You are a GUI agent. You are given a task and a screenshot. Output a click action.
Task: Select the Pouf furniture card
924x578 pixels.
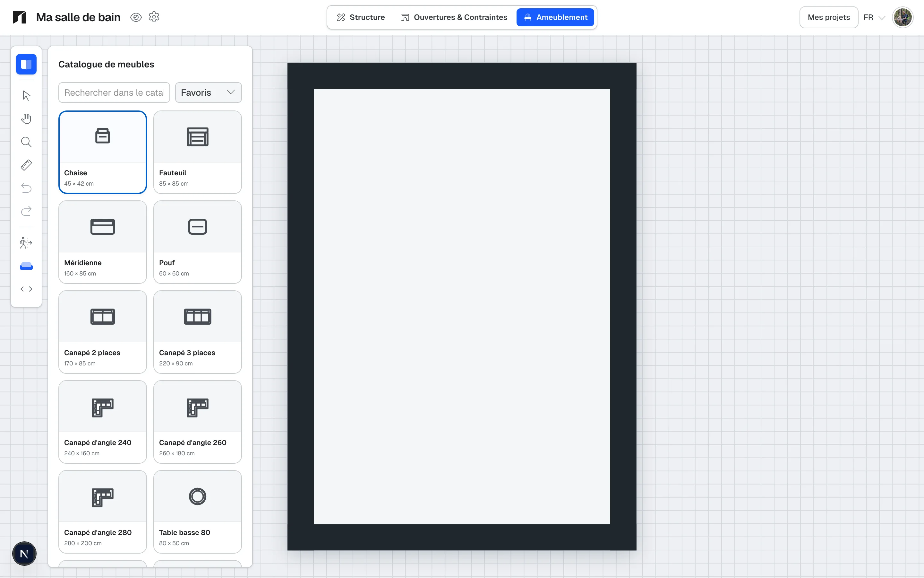click(197, 242)
